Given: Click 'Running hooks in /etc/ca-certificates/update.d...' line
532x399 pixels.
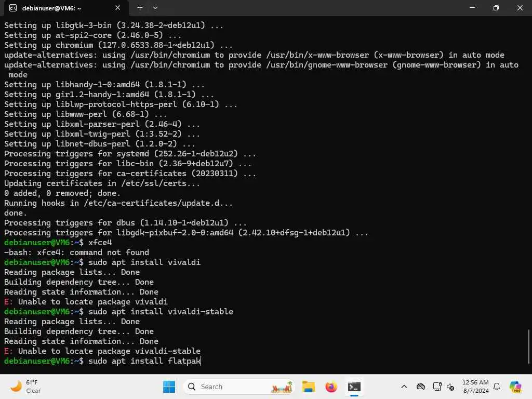Looking at the screenshot, I should coord(118,203).
